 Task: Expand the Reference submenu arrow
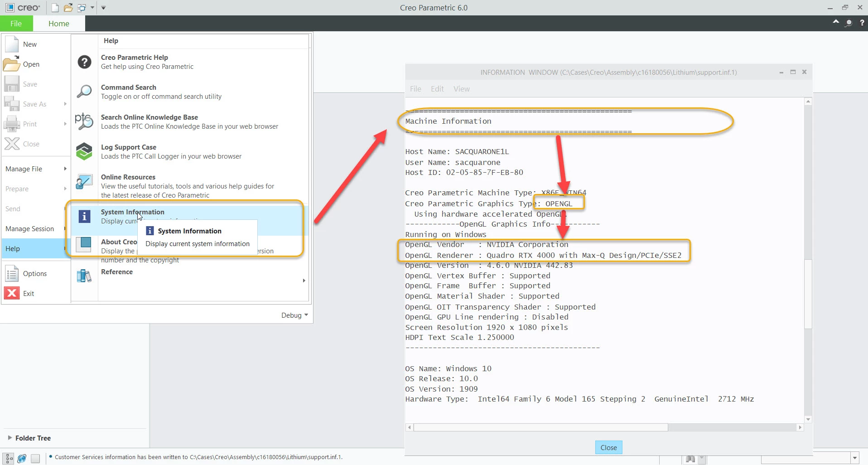pyautogui.click(x=304, y=281)
